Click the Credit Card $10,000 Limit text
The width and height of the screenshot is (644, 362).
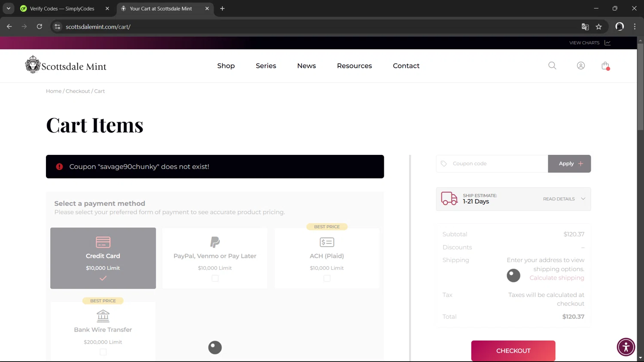[103, 268]
